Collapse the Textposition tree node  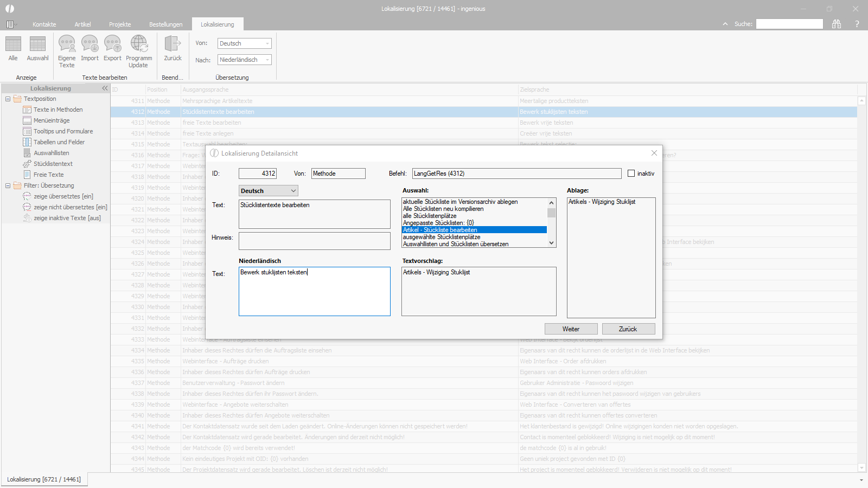click(8, 99)
